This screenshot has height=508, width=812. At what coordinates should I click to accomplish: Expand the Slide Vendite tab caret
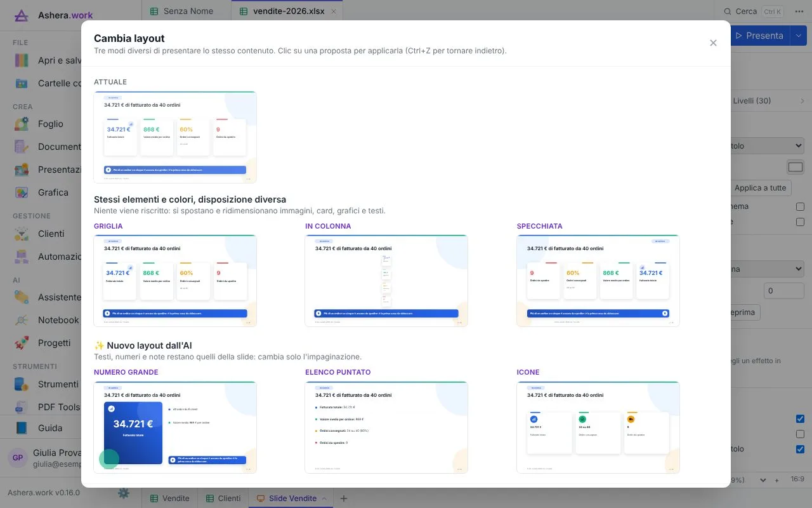(x=325, y=498)
